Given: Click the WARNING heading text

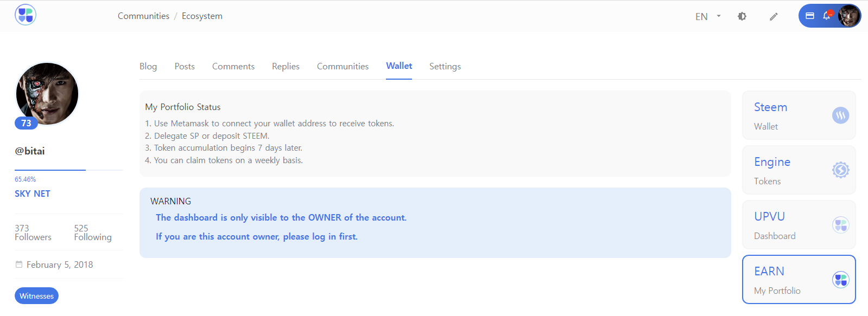Looking at the screenshot, I should (170, 201).
